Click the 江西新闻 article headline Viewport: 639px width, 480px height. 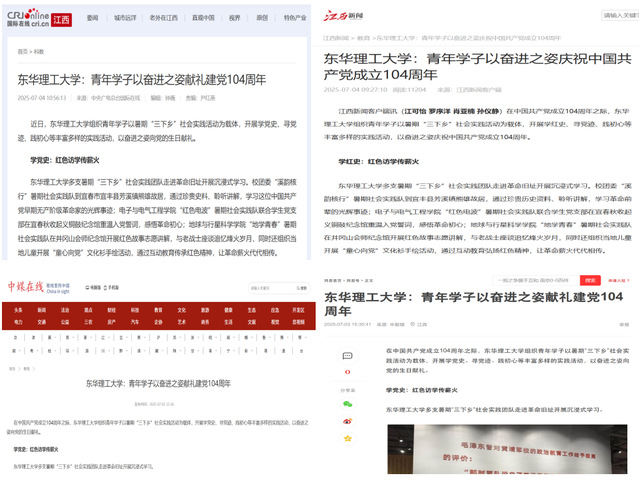[x=477, y=67]
